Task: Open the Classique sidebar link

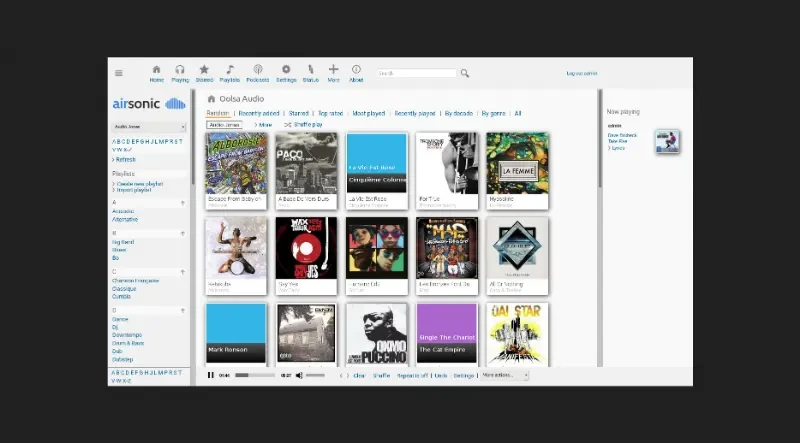Action: (124, 289)
